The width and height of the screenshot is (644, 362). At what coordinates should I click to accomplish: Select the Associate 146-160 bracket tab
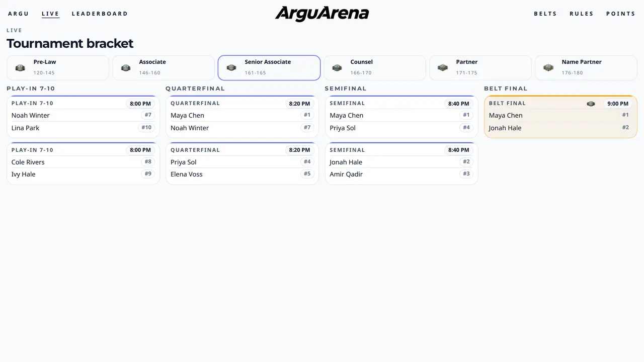164,68
